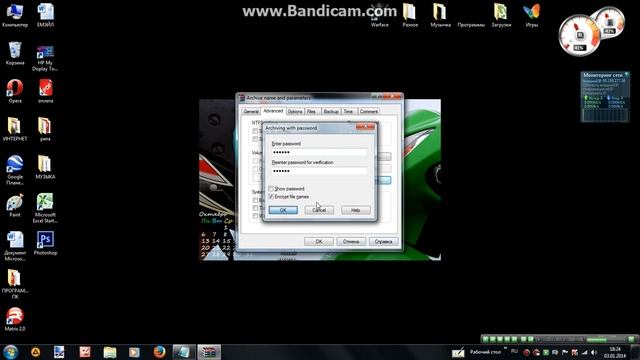The image size is (640, 360).
Task: Launch the Opera browser desktop shortcut
Action: (15, 91)
